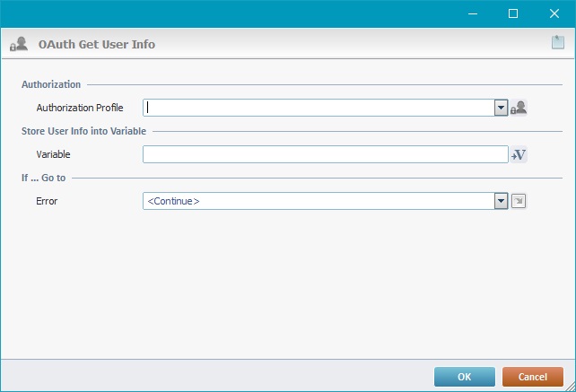The image size is (576, 392).
Task: Click the Authorization Profile label
Action: click(x=80, y=108)
